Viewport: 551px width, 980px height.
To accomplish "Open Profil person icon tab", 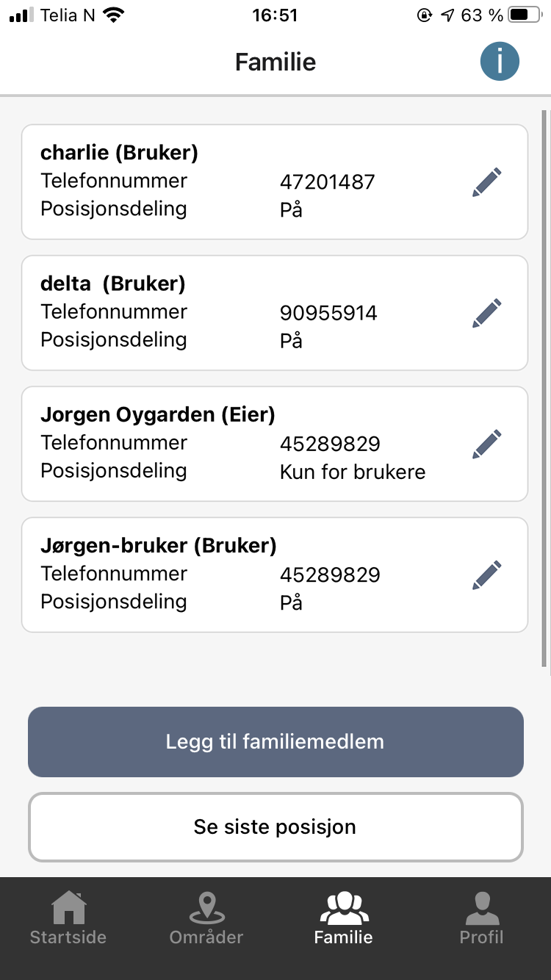I will point(481,918).
